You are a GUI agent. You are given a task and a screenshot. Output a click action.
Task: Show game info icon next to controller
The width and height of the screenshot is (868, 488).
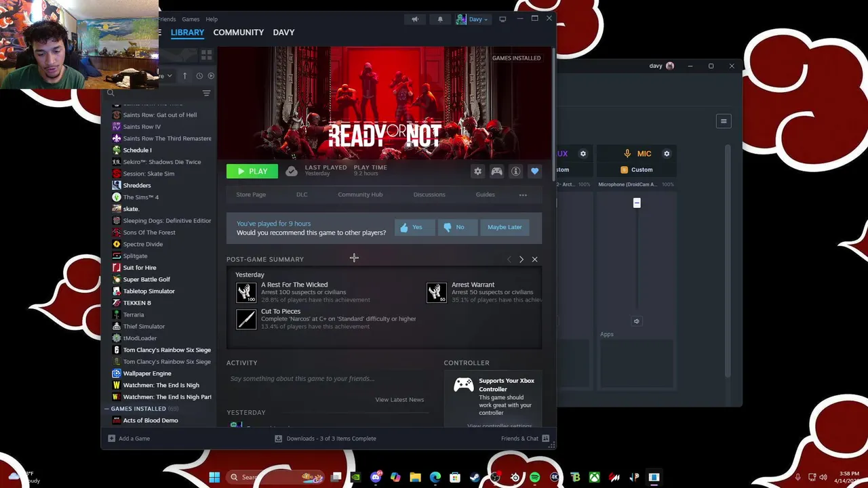point(516,171)
